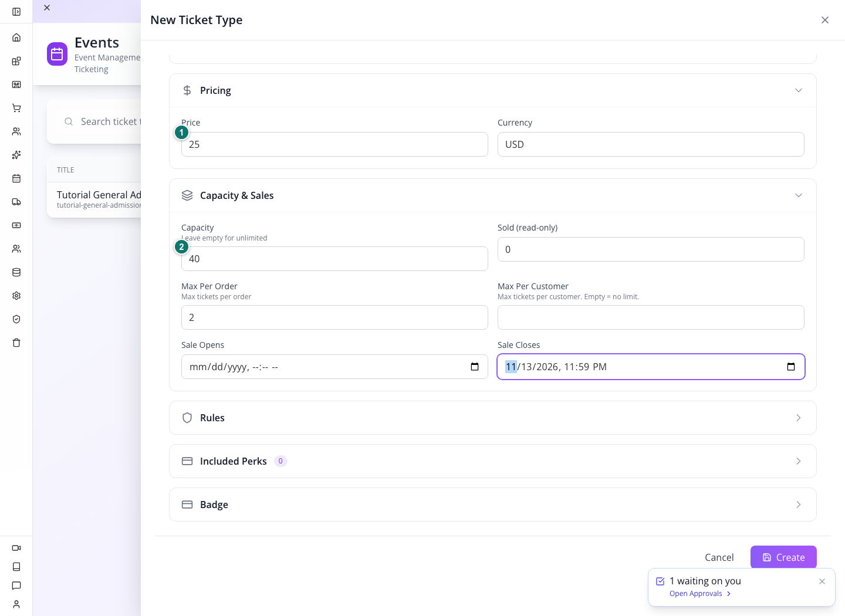Click the Create button
The width and height of the screenshot is (845, 616).
point(783,557)
